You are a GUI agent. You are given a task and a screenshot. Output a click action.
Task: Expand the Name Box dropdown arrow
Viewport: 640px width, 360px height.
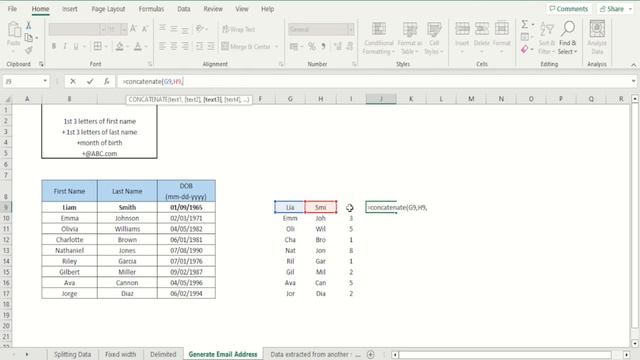[45, 82]
